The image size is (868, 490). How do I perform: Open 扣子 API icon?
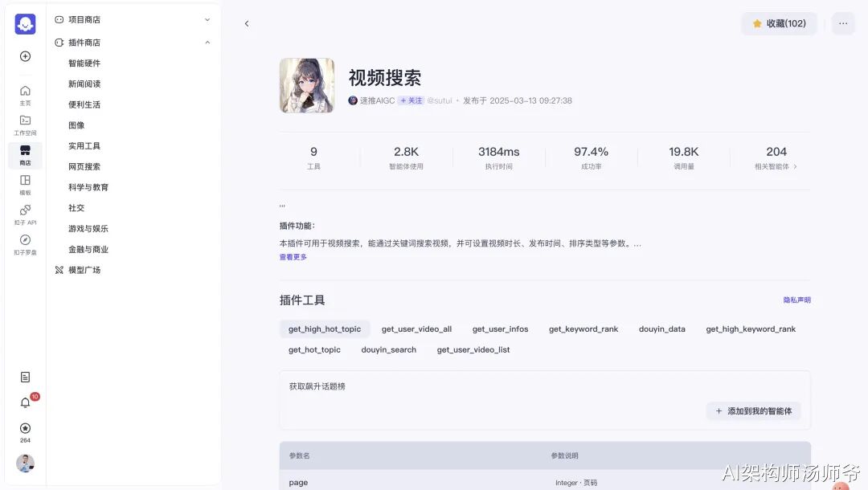click(x=25, y=214)
